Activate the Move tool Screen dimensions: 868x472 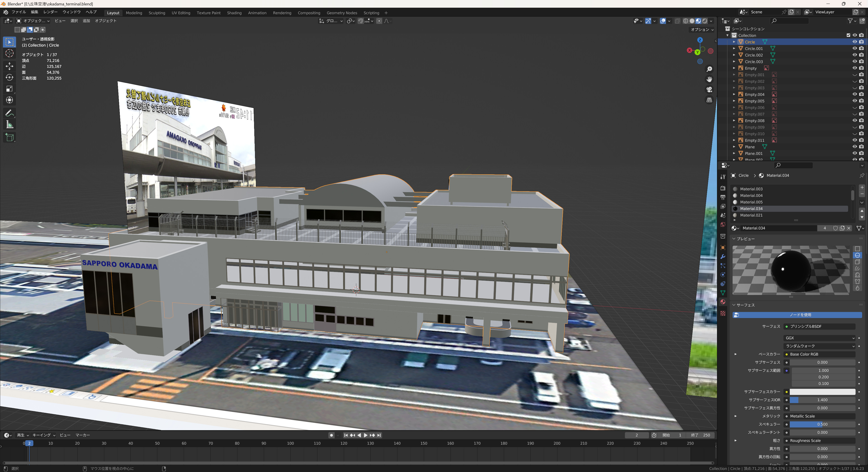(9, 66)
